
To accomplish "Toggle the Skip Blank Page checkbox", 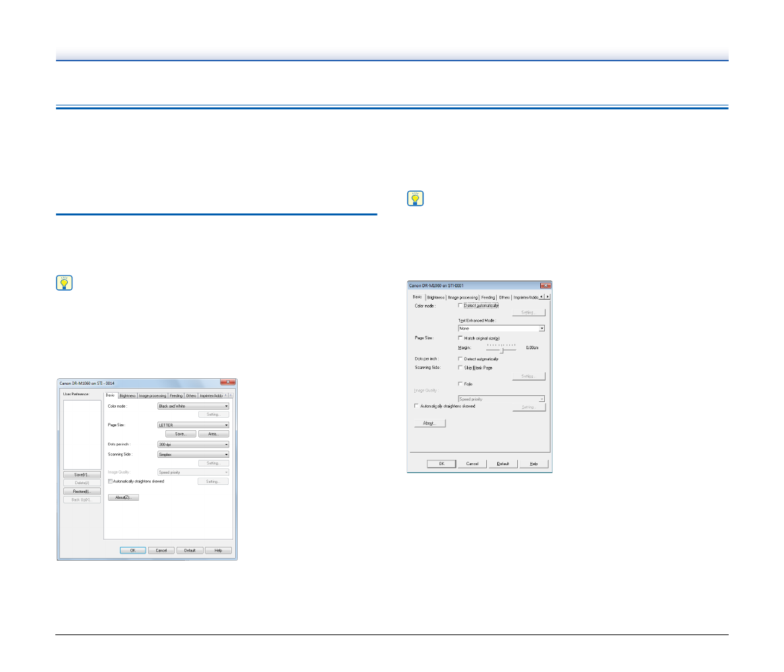I will [x=461, y=368].
